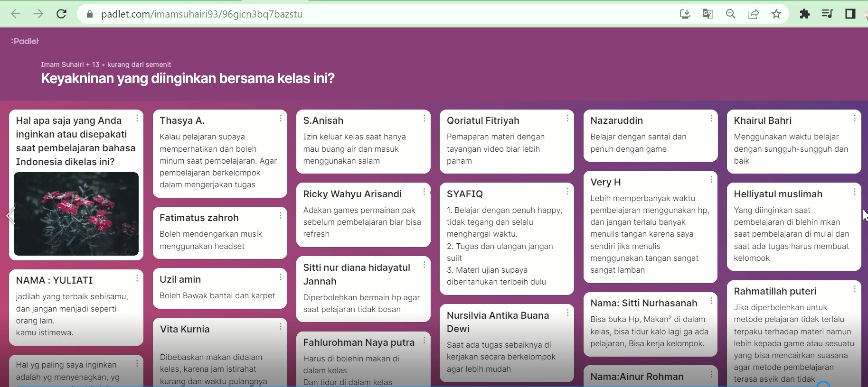The image size is (868, 387).
Task: Open the browser extensions puzzle icon
Action: [x=804, y=14]
